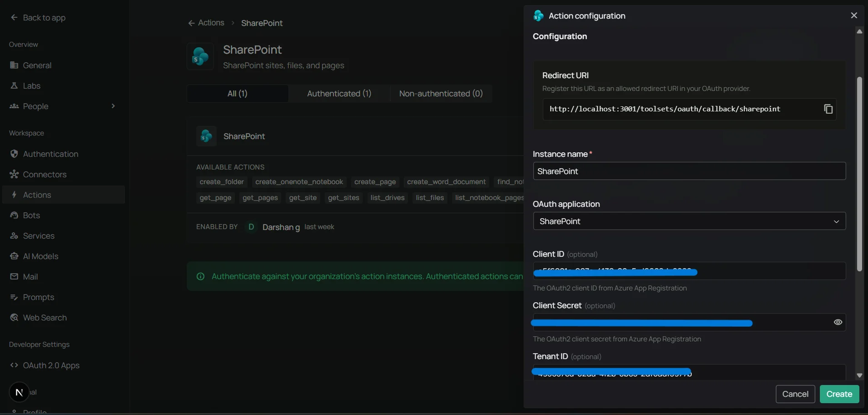
Task: Expand the People submenu chevron
Action: coord(113,106)
